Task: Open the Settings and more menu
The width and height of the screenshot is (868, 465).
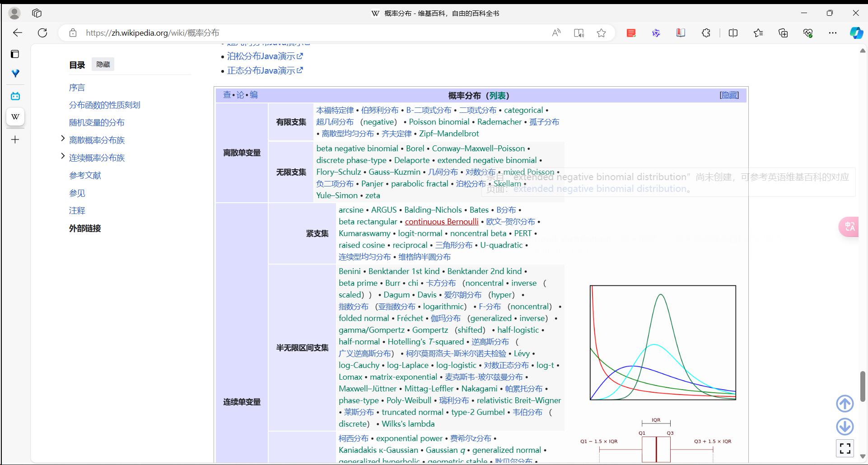Action: click(833, 33)
